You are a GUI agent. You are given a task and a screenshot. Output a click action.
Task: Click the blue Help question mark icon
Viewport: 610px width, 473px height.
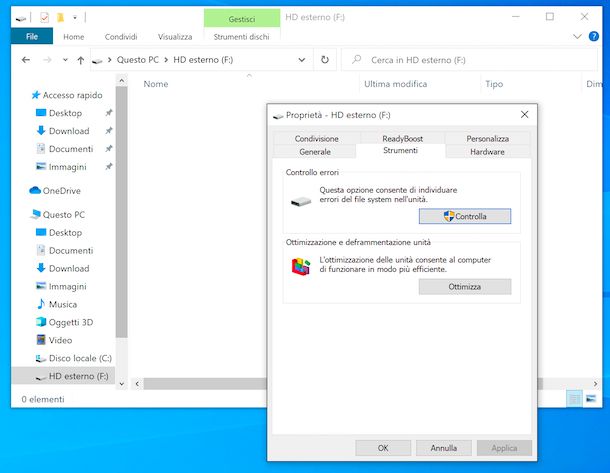(594, 36)
